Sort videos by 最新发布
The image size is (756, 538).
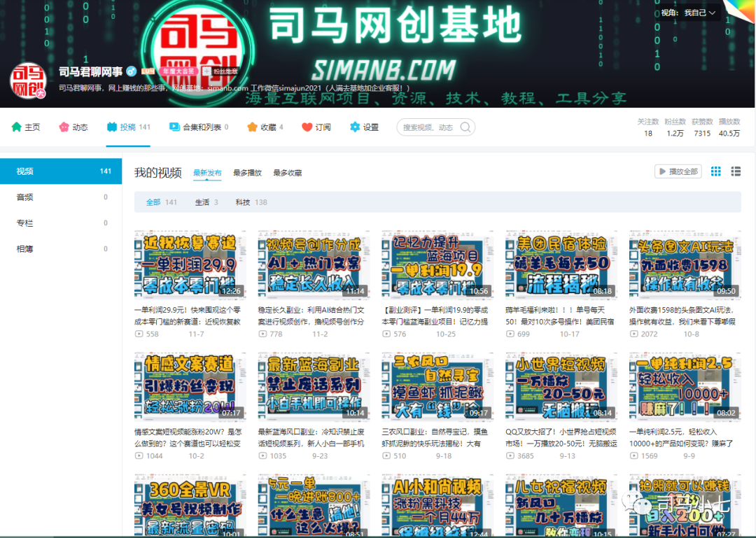[207, 173]
